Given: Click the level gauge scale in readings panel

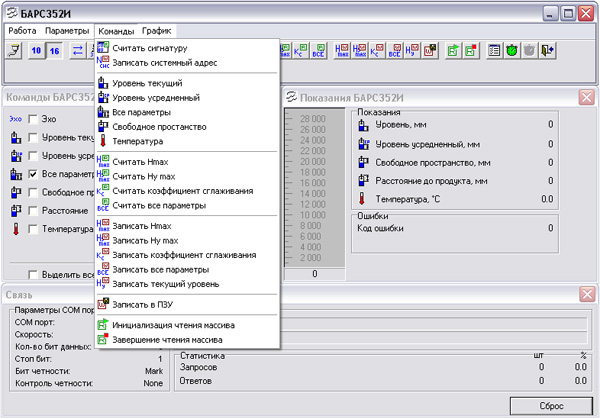Looking at the screenshot, I should coord(315,187).
